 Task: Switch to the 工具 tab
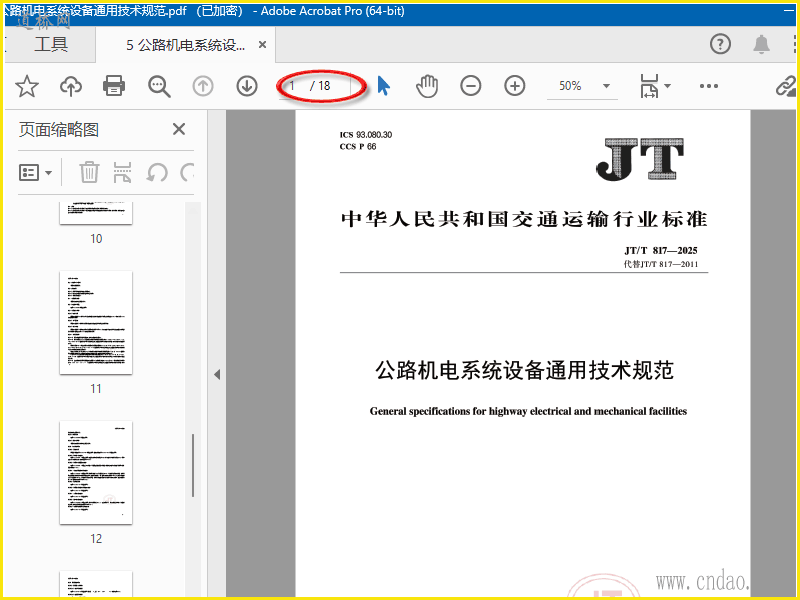(51, 44)
